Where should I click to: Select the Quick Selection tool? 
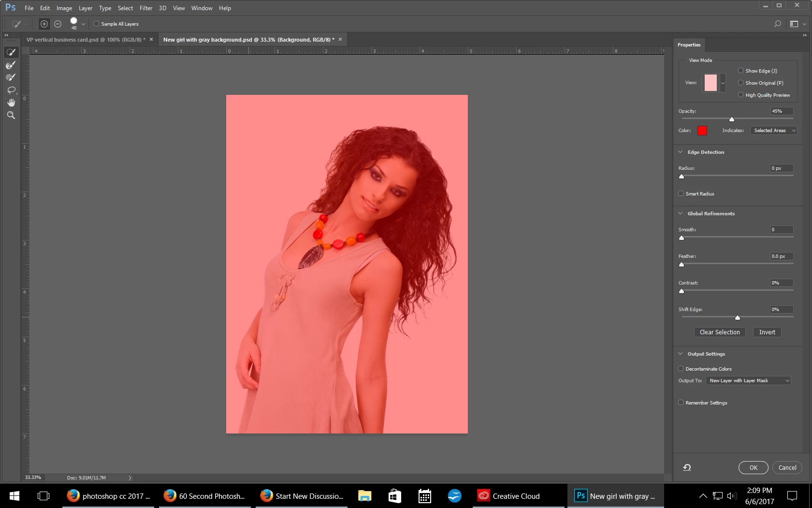pos(11,52)
